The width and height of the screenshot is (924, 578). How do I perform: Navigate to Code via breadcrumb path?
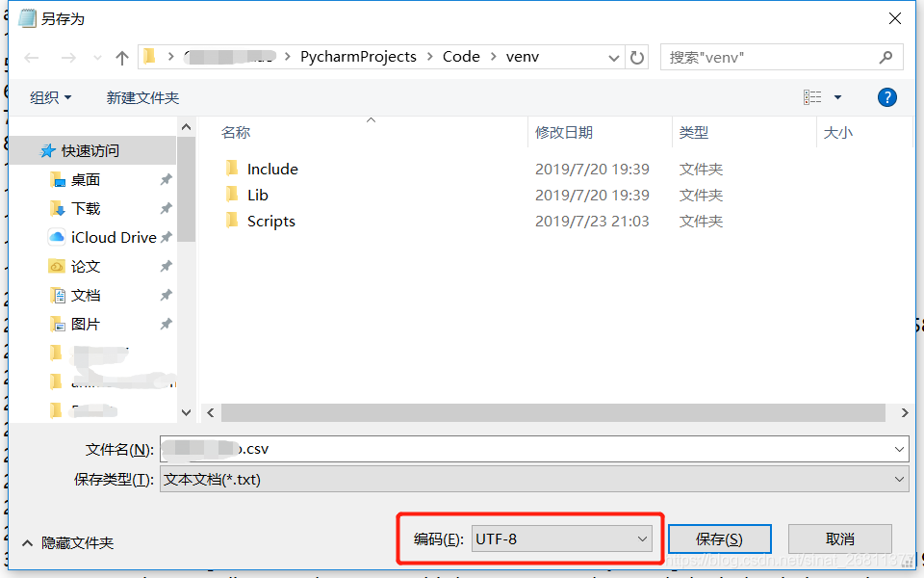tap(461, 57)
